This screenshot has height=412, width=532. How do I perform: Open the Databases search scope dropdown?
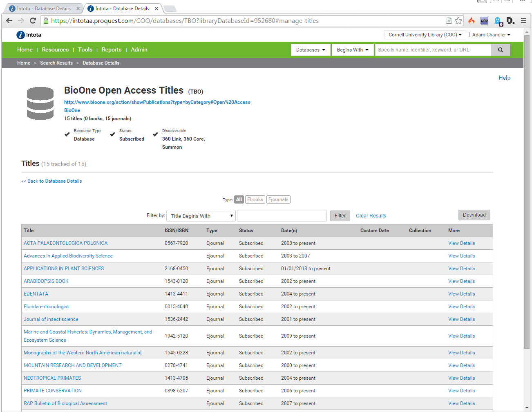pos(311,50)
